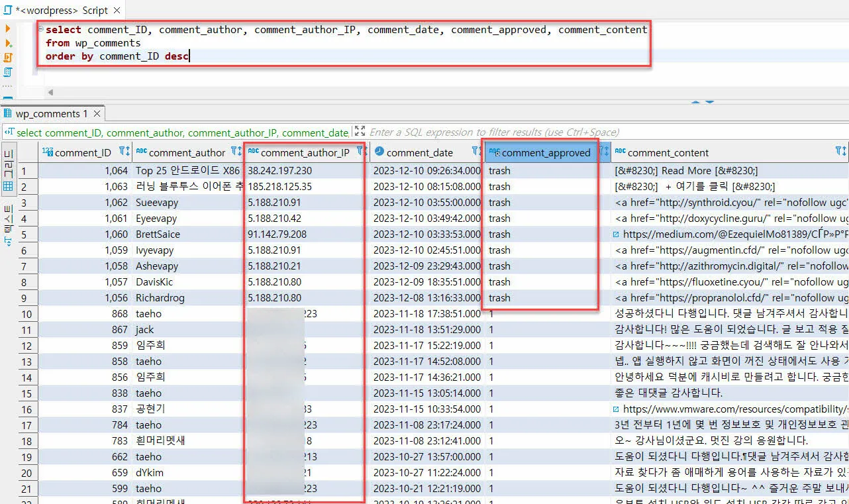Click the filter icon on comment_author_IP column
Image resolution: width=849 pixels, height=504 pixels.
click(360, 152)
